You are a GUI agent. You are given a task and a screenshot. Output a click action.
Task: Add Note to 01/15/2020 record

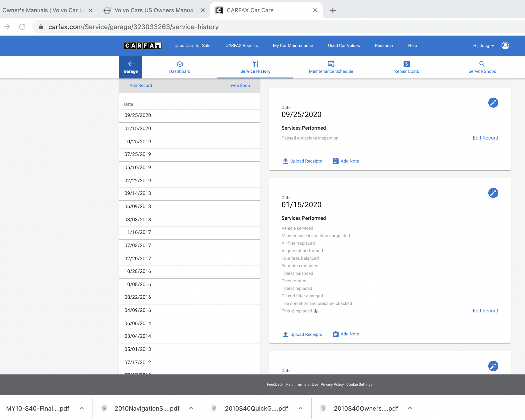pos(346,334)
